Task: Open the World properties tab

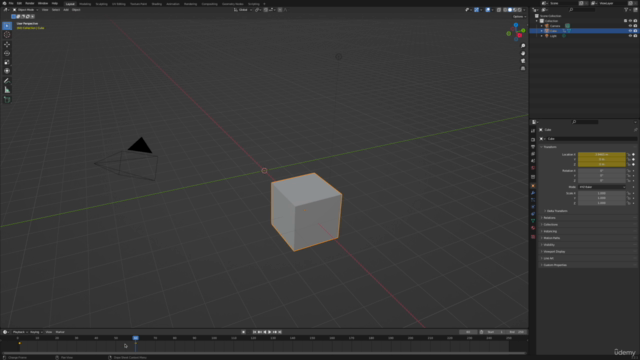Action: [x=533, y=168]
